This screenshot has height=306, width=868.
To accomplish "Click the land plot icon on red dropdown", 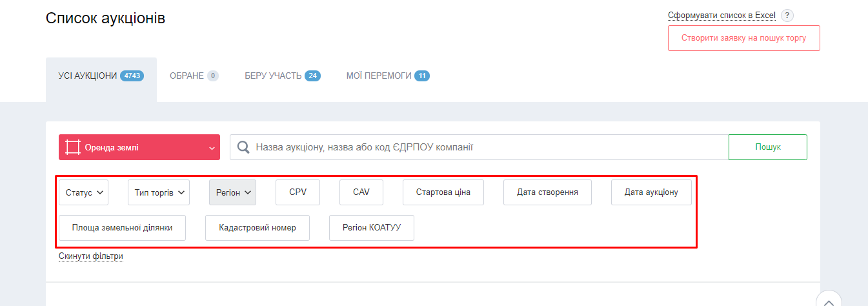I will tap(73, 147).
